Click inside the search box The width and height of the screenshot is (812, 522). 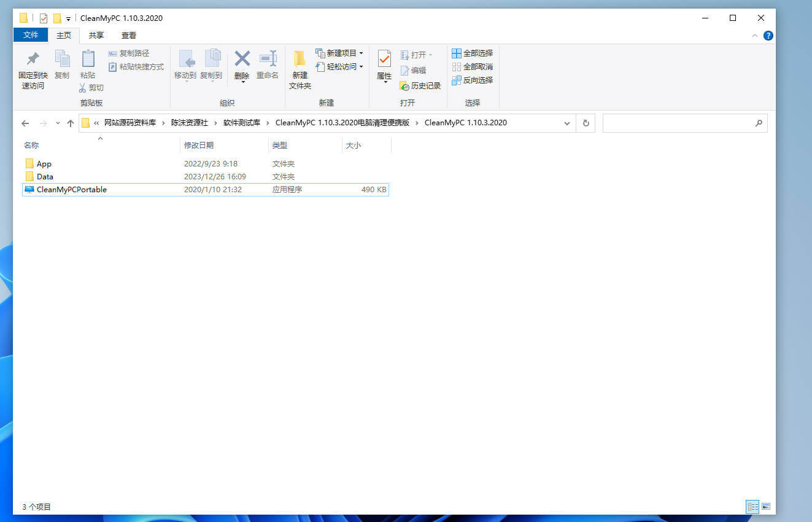(675, 123)
